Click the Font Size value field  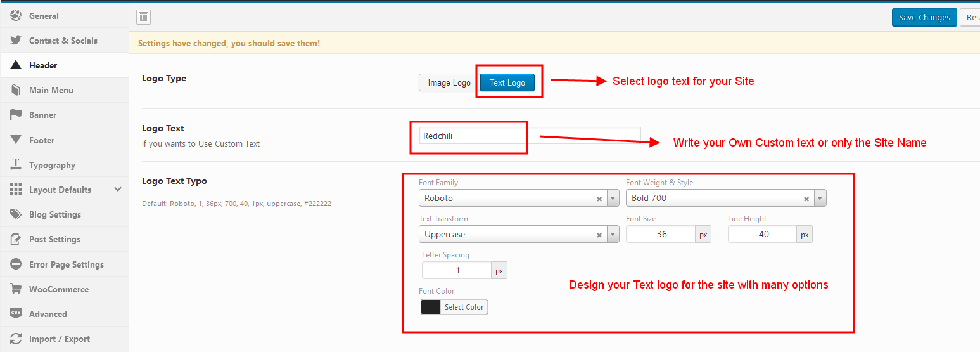[x=661, y=234]
